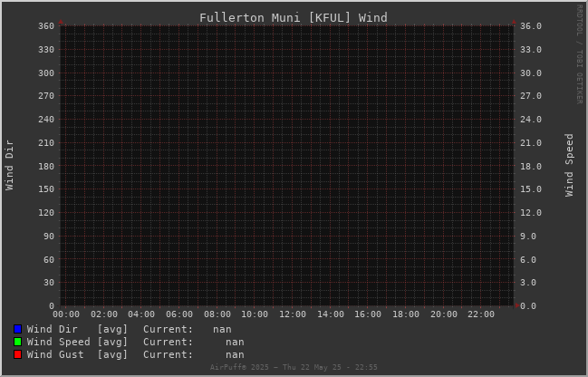Click the "nan" value in Wind Gust row
The image size is (588, 377).
pyautogui.click(x=236, y=355)
